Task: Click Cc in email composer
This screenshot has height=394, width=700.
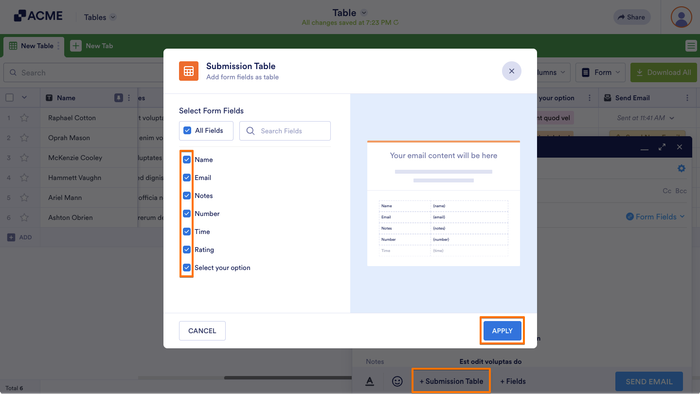Action: tap(667, 191)
